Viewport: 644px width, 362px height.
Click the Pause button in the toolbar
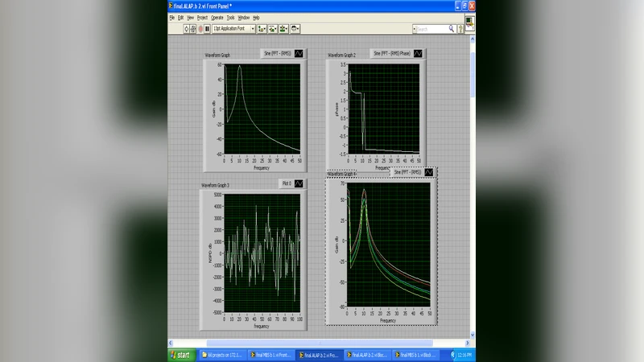tap(208, 29)
